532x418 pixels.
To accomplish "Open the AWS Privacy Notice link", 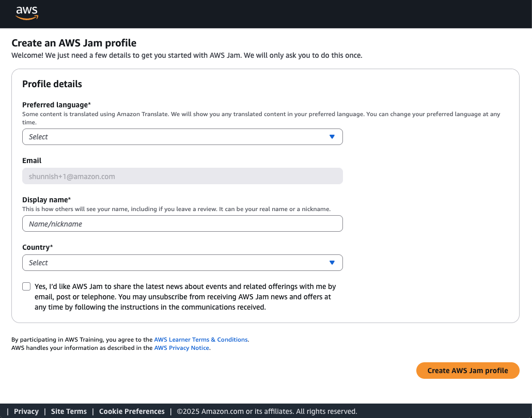I will (x=181, y=348).
